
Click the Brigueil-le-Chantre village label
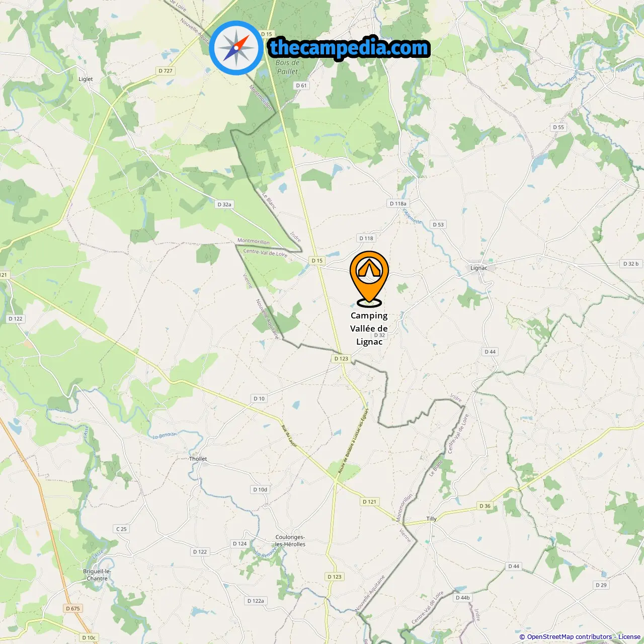coord(97,575)
